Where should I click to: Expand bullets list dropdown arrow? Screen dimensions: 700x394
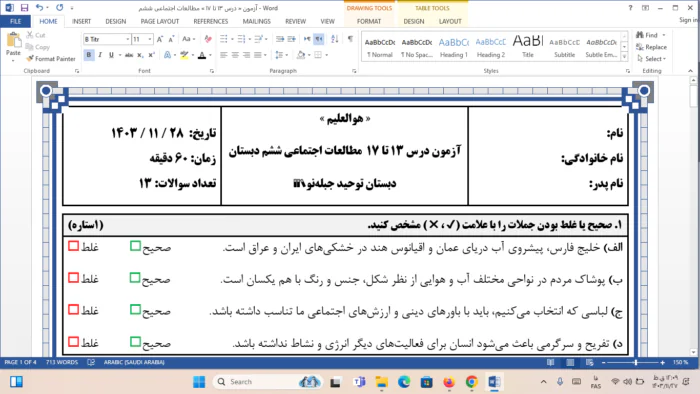pos(232,39)
